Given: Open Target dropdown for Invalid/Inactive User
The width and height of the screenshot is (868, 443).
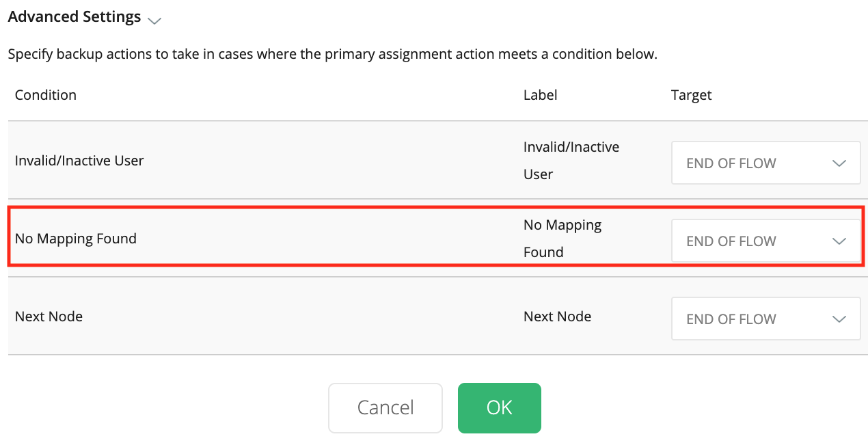Looking at the screenshot, I should click(x=765, y=163).
